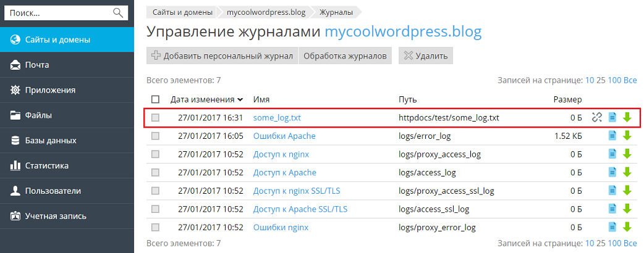Viewport: 644px width, 253px height.
Task: Go to Базы данных sidebar section
Action: (51, 140)
